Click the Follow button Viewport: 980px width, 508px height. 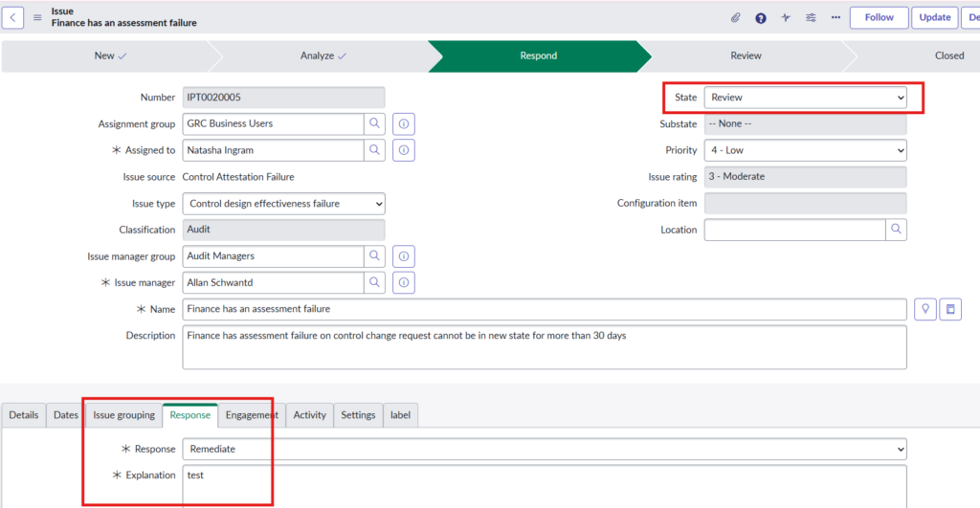click(879, 17)
